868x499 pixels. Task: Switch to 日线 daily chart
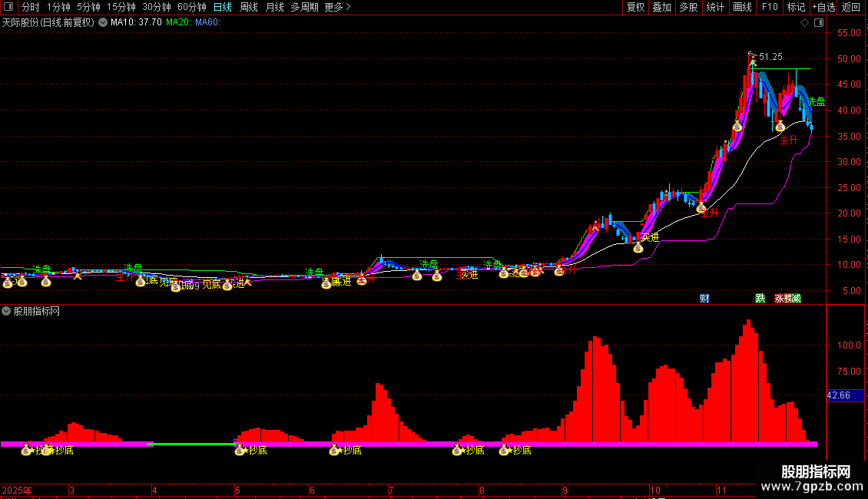[223, 7]
